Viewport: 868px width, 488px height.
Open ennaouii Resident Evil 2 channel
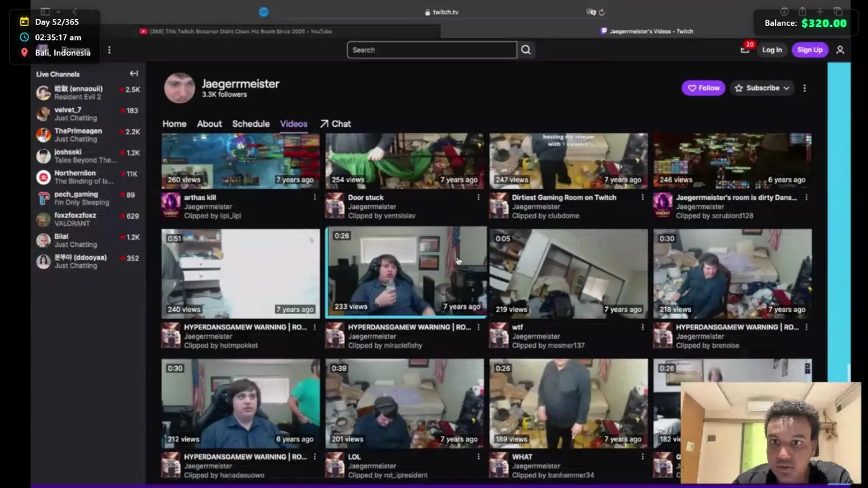click(88, 93)
